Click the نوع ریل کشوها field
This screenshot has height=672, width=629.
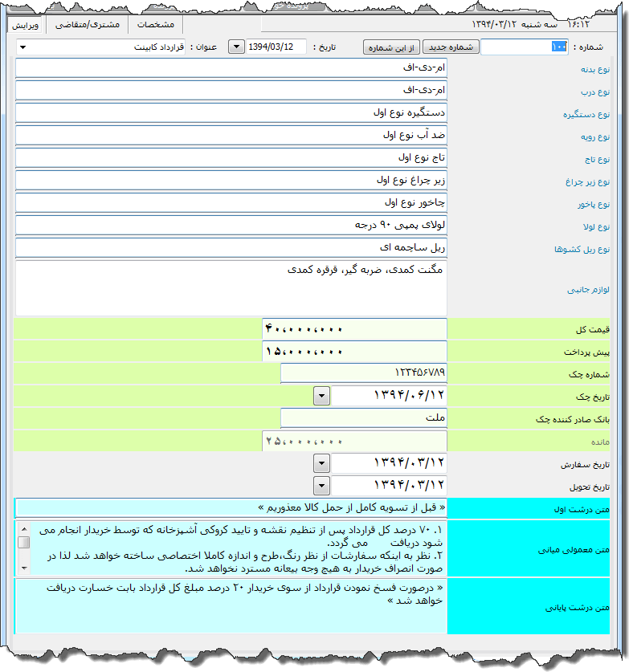(x=231, y=248)
